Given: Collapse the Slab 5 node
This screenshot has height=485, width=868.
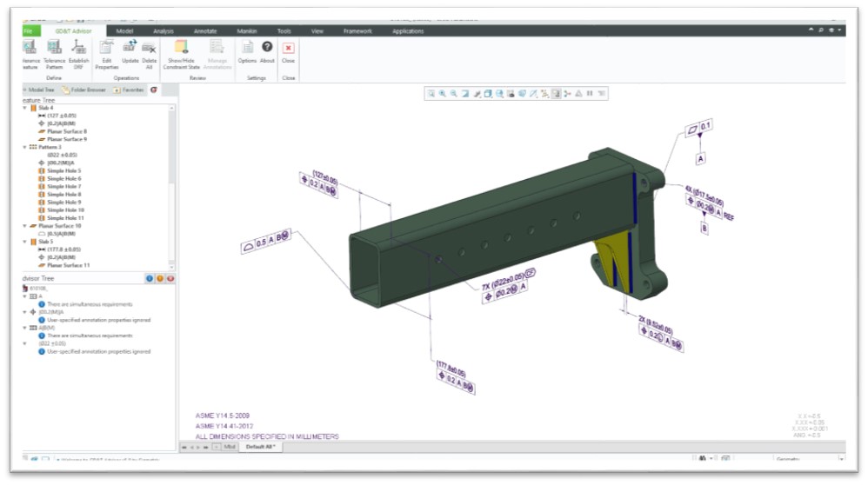Looking at the screenshot, I should [25, 242].
